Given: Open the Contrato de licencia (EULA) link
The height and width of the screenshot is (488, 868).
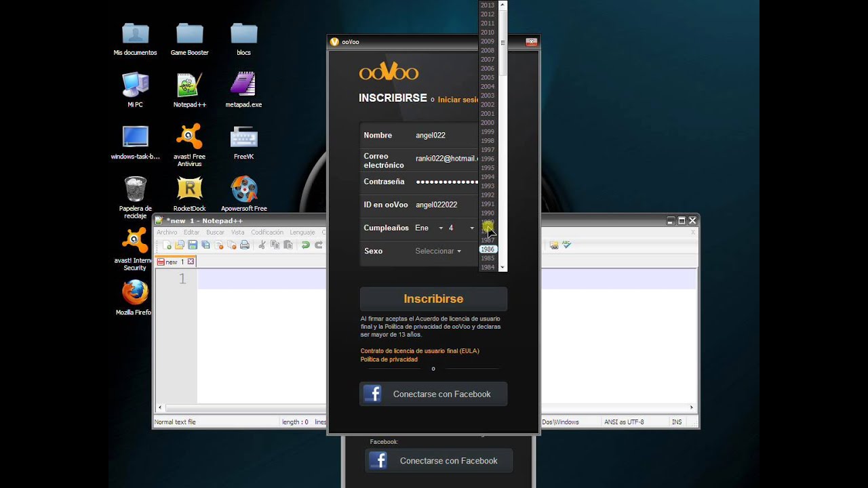Looking at the screenshot, I should pos(420,351).
